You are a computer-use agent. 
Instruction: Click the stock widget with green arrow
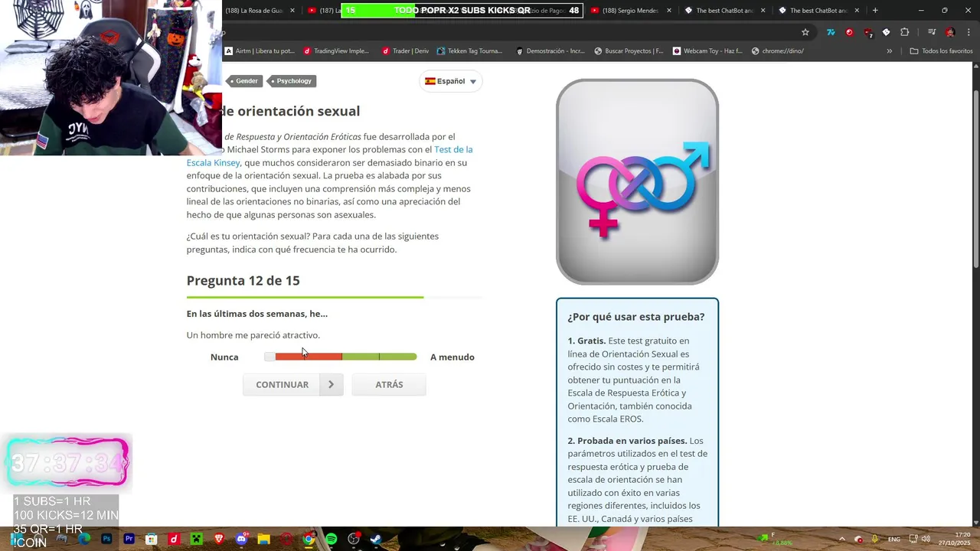(x=775, y=539)
